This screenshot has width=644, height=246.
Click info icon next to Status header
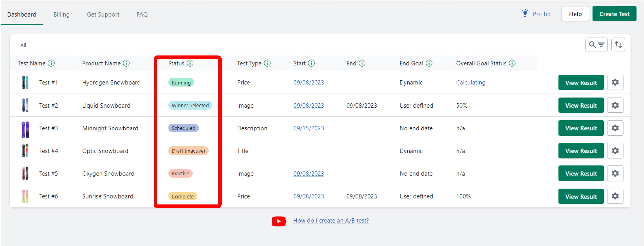point(190,63)
